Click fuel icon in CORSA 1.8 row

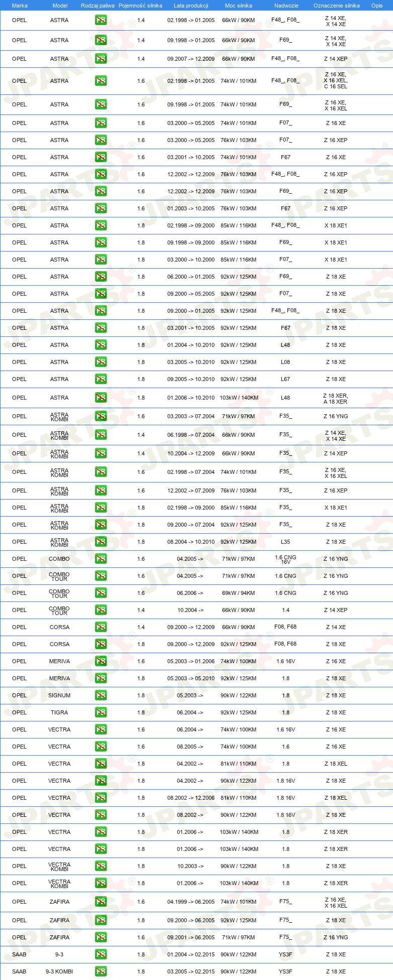click(x=101, y=644)
